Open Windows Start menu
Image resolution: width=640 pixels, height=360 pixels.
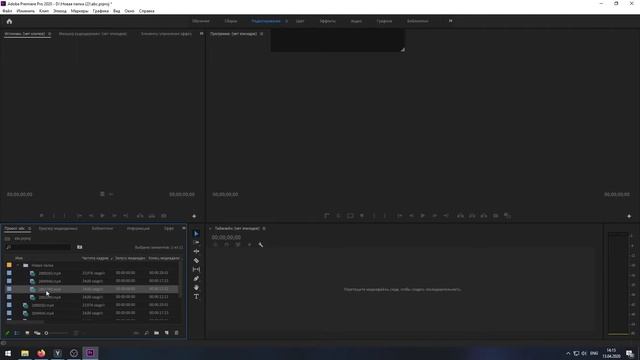coord(8,353)
